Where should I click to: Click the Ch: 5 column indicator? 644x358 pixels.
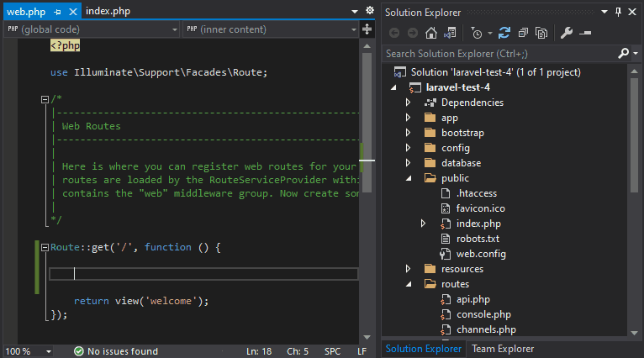(x=298, y=351)
